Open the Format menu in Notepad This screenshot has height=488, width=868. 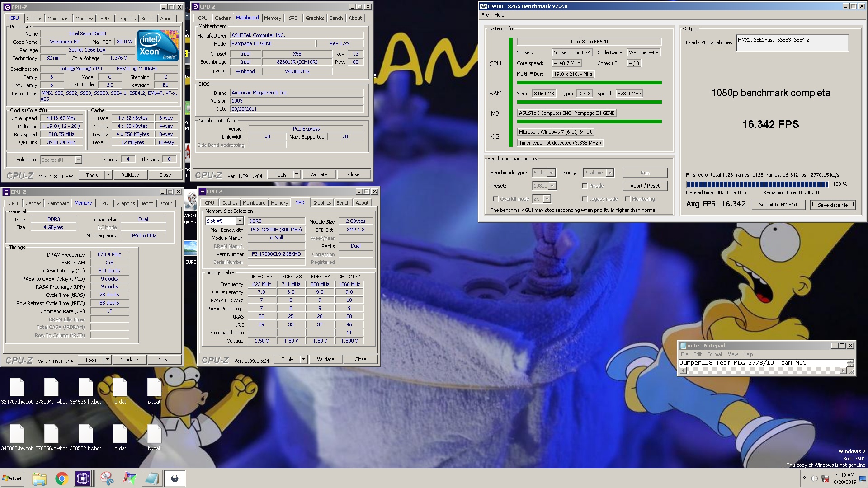tap(715, 354)
